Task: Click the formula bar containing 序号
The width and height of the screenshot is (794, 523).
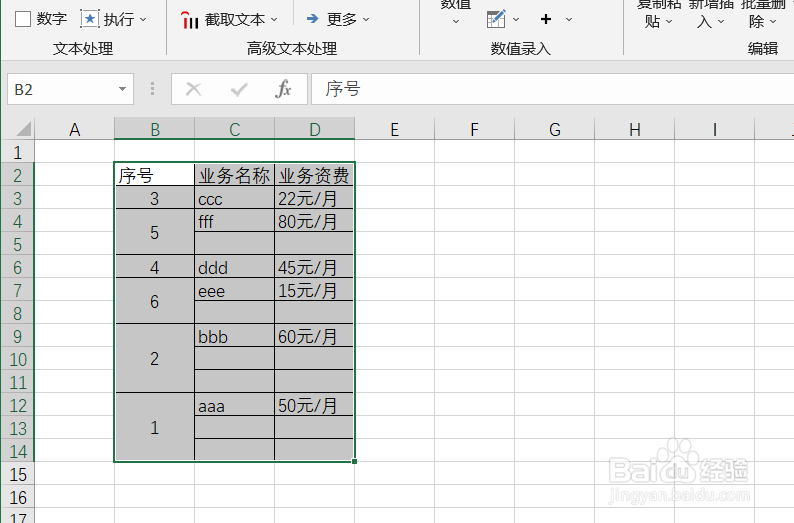Action: [552, 89]
